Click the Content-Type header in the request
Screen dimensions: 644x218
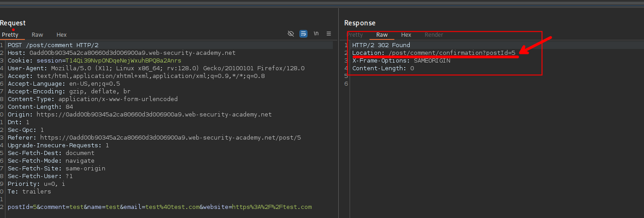click(92, 99)
